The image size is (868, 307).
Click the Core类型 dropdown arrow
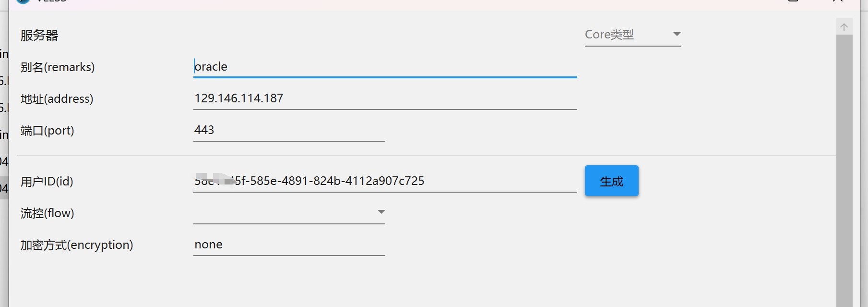[677, 34]
